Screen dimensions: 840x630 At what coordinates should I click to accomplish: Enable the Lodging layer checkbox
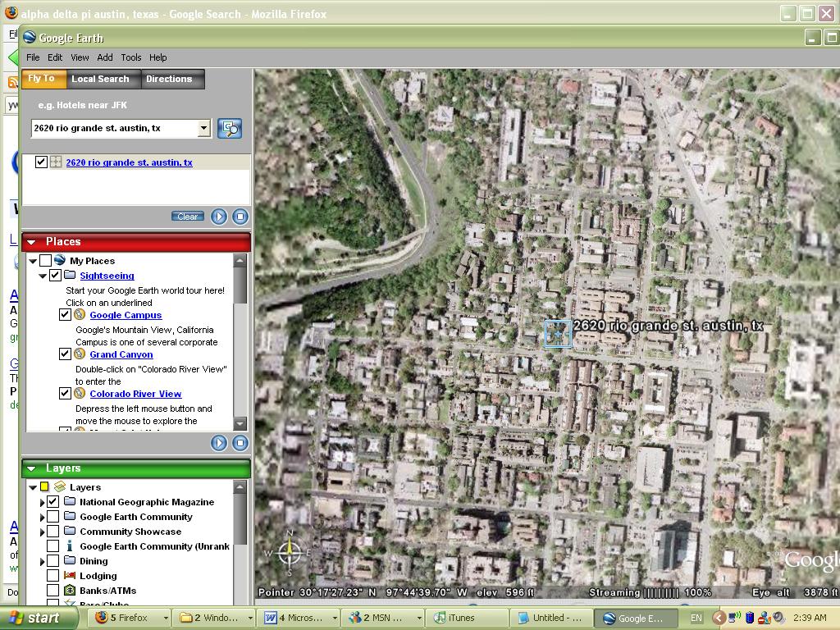[x=52, y=575]
